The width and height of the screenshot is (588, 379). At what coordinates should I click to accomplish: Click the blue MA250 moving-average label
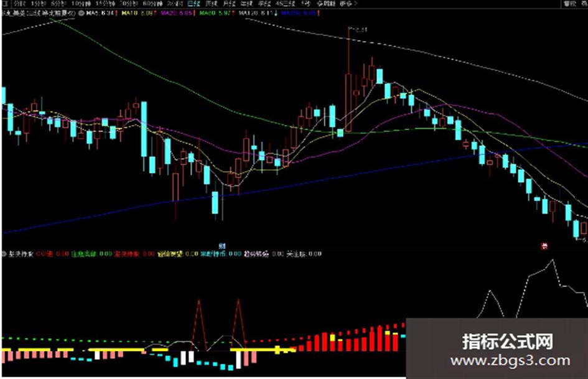pos(300,13)
